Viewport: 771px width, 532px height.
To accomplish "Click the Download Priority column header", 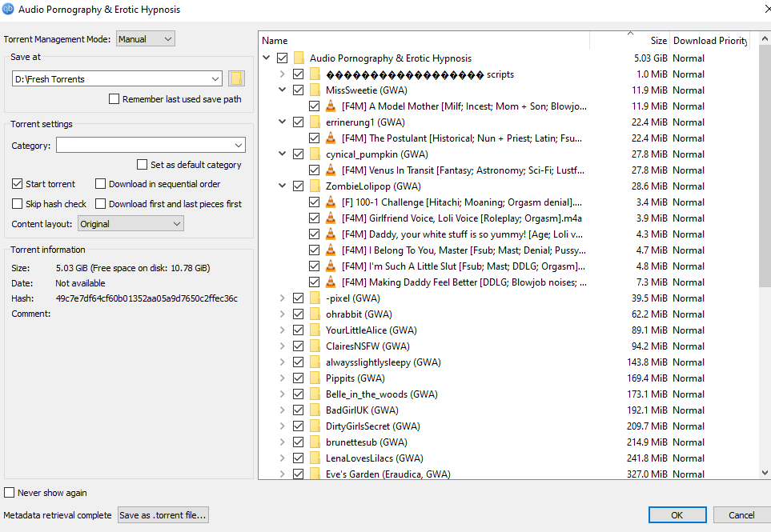I will point(709,41).
